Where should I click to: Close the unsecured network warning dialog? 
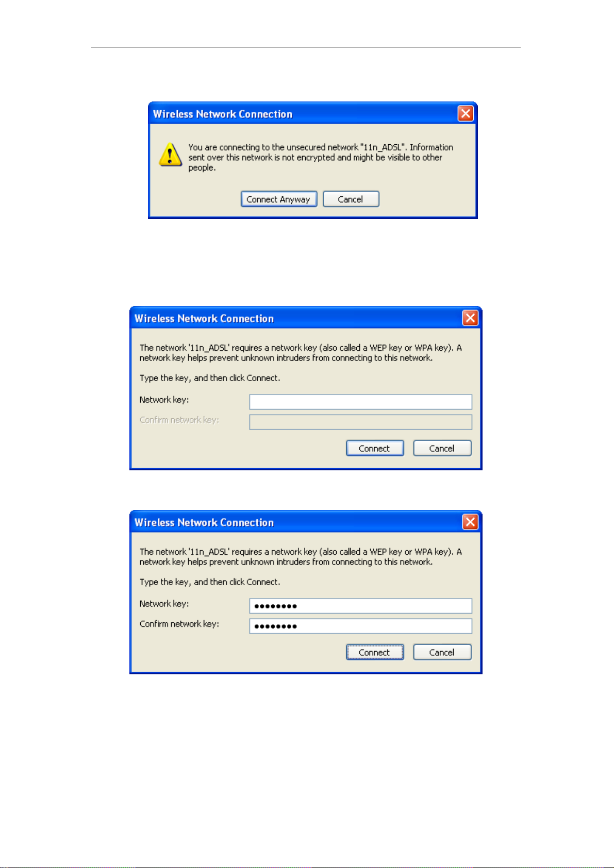tap(466, 114)
